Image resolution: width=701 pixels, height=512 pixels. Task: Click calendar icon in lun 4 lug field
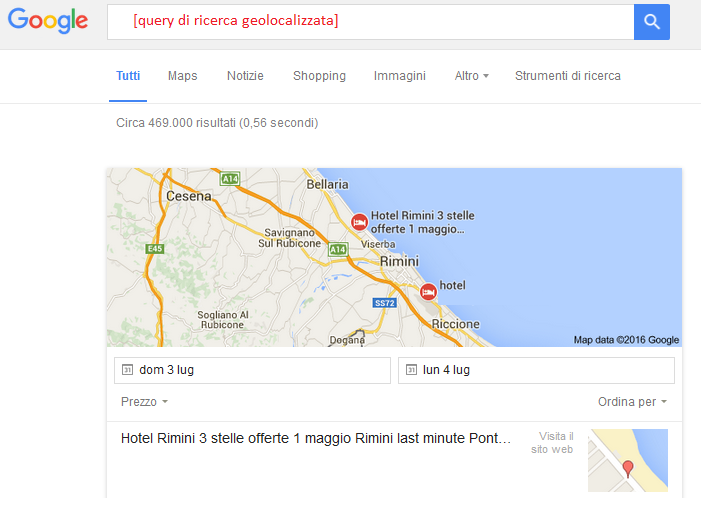410,370
